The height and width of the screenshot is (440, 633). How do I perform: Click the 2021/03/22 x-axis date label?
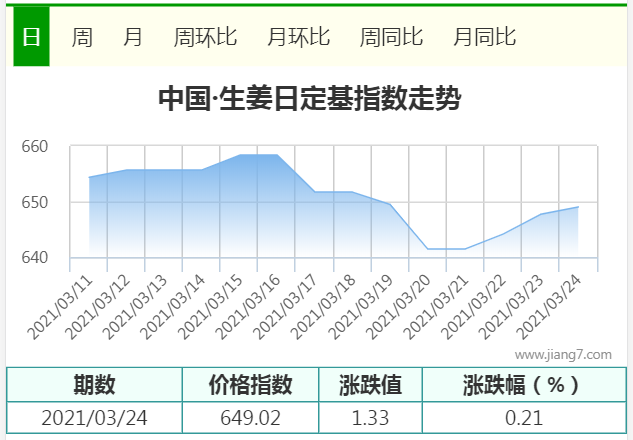click(473, 308)
